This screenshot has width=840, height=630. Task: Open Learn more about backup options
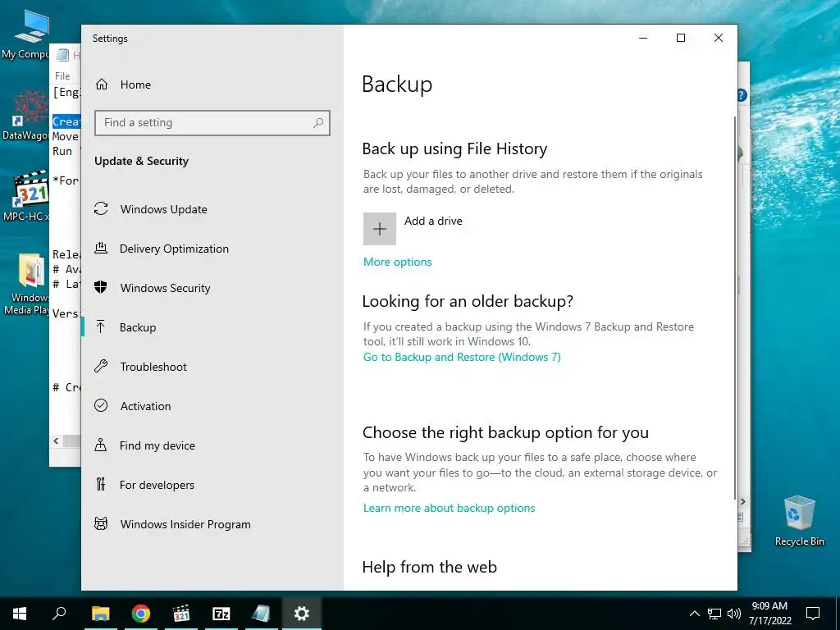(449, 508)
